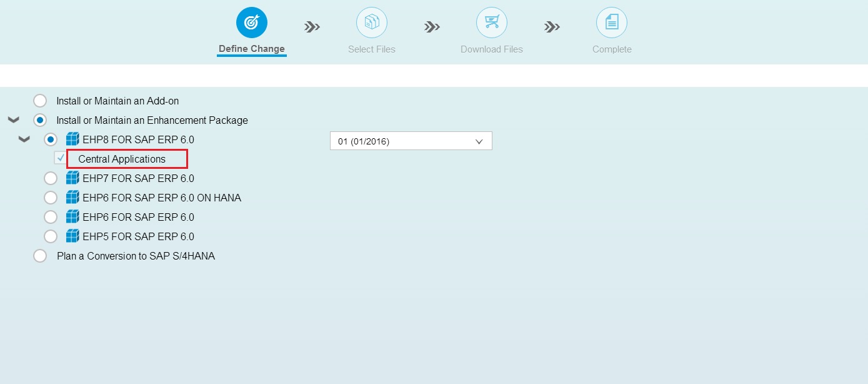This screenshot has width=868, height=384.
Task: Click the cube icon beside EHP5 FOR SAP ERP 6.0
Action: [x=72, y=236]
